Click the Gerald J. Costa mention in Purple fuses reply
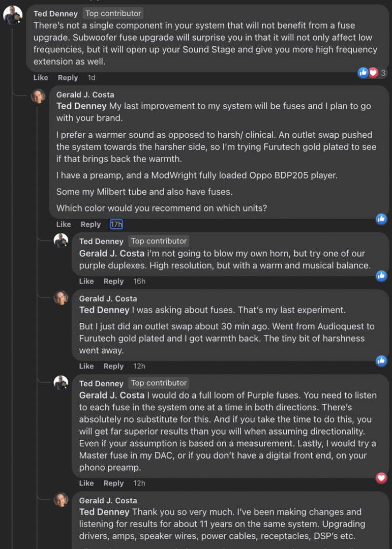This screenshot has width=392, height=549. click(x=112, y=395)
